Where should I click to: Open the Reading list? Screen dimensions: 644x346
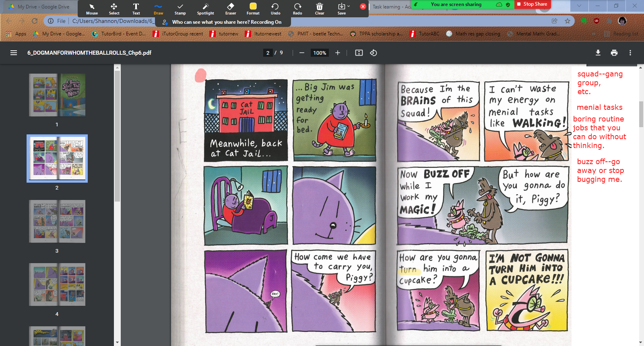tap(621, 34)
